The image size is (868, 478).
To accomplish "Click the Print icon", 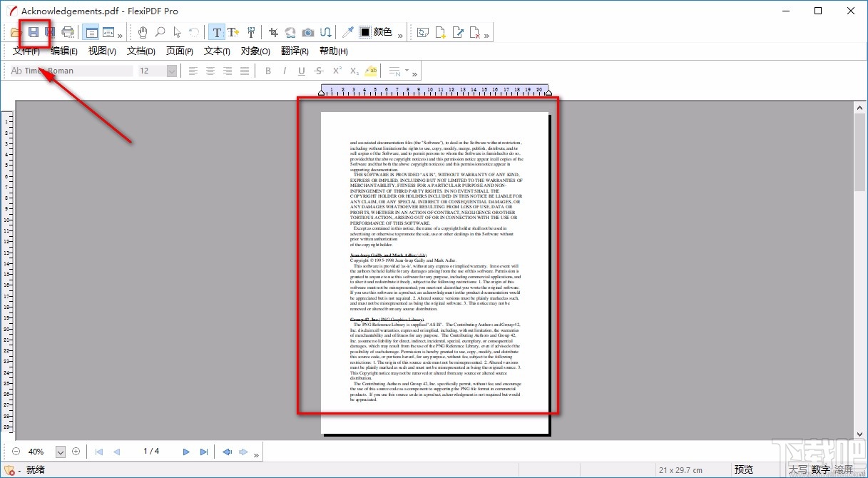I will click(68, 32).
